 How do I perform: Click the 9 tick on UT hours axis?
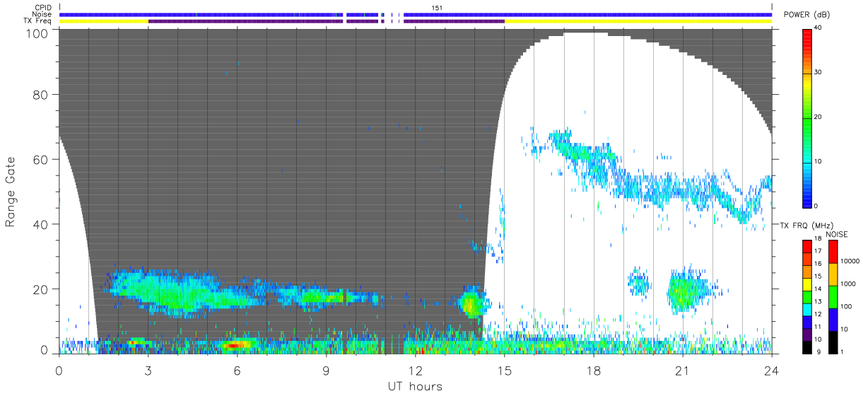point(326,371)
